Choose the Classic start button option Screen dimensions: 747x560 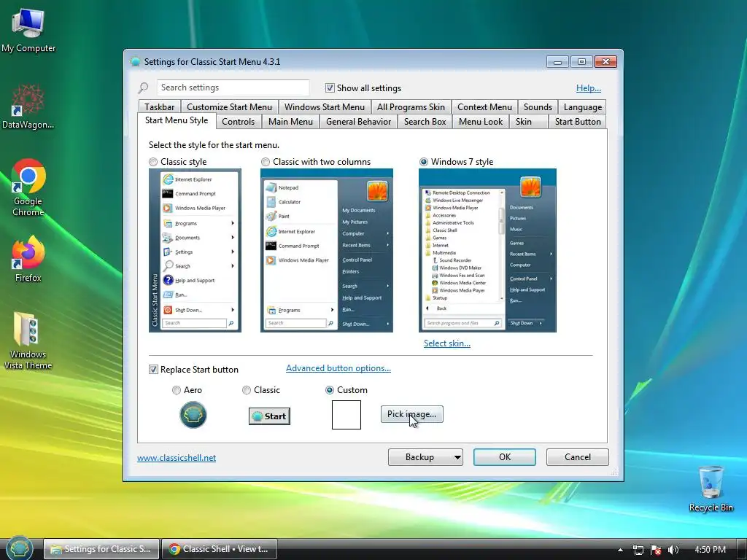247,390
